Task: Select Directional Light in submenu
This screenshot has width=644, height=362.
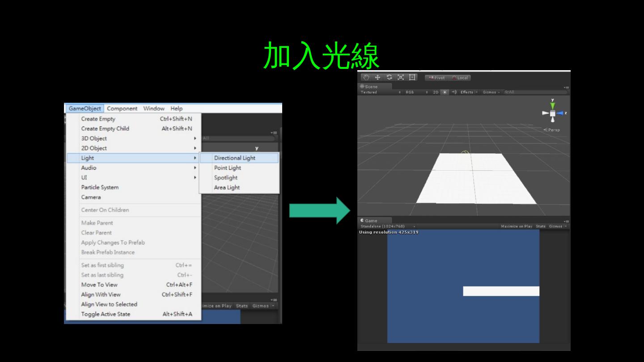Action: 239,158
